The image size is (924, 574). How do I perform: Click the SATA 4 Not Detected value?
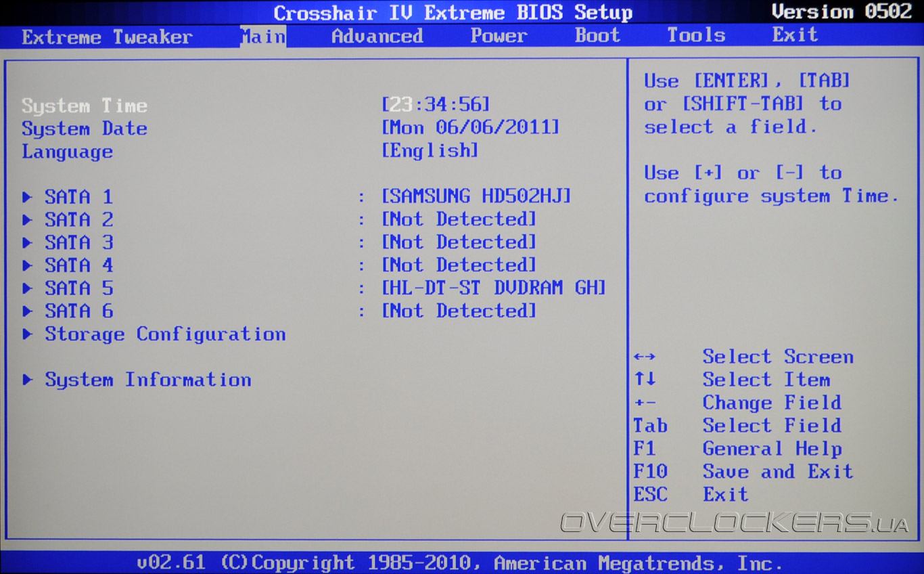(x=459, y=265)
